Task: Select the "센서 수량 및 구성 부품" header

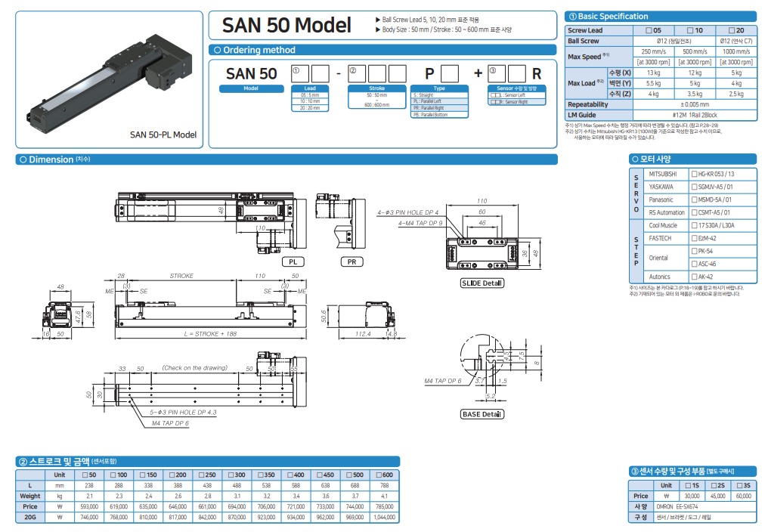Action: tap(692, 472)
